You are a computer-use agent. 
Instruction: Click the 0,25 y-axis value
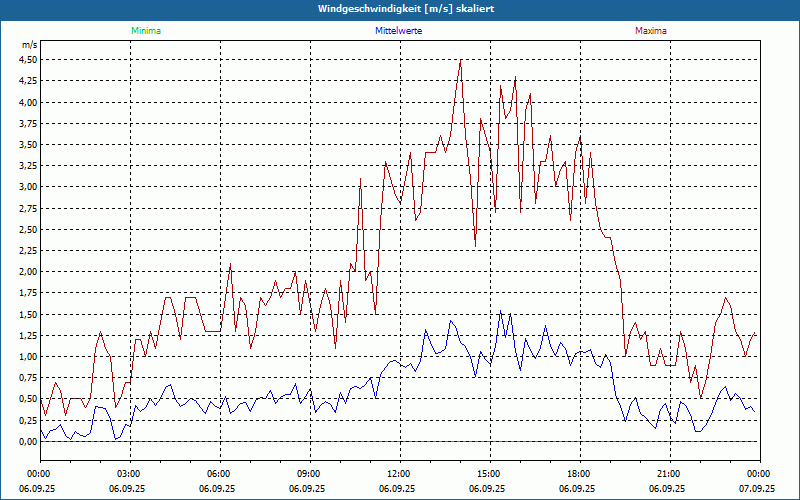click(x=28, y=420)
